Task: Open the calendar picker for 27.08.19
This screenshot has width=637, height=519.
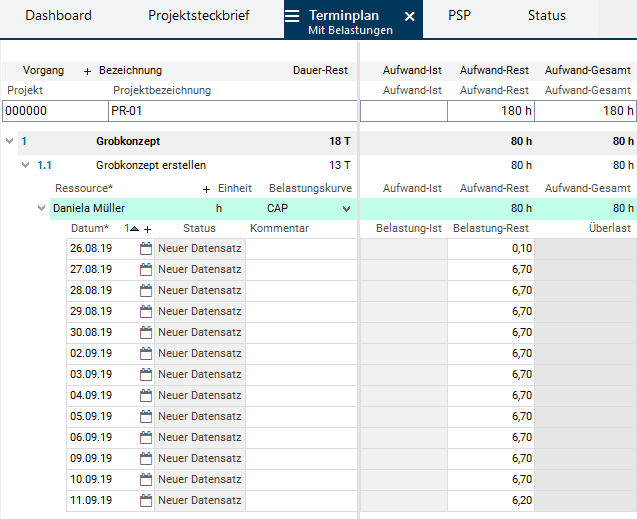Action: 146,270
